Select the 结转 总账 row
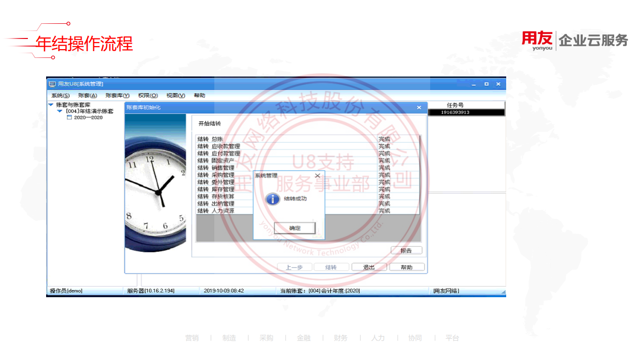644x363 pixels. (308, 139)
